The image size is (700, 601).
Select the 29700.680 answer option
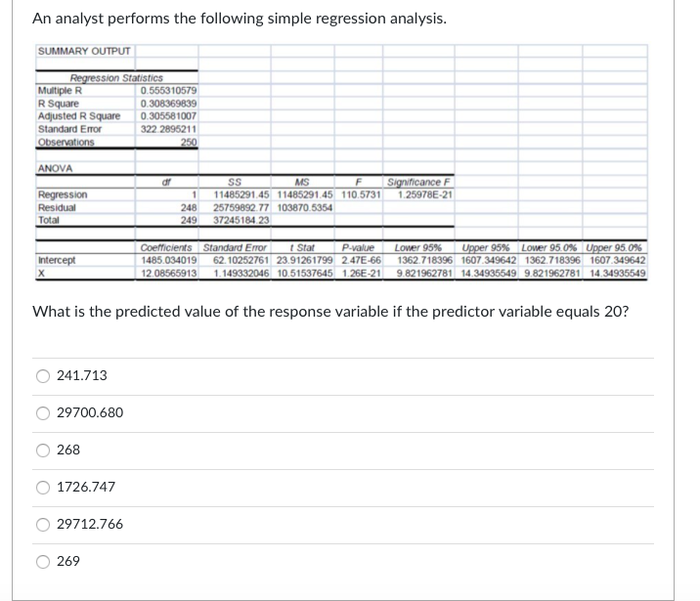43,413
